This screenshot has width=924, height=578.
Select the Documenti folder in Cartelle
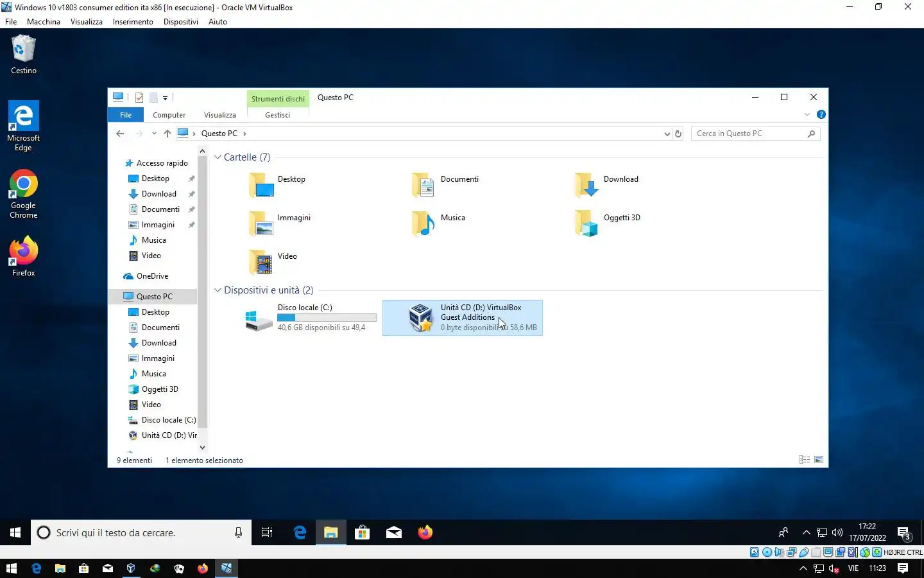click(445, 185)
